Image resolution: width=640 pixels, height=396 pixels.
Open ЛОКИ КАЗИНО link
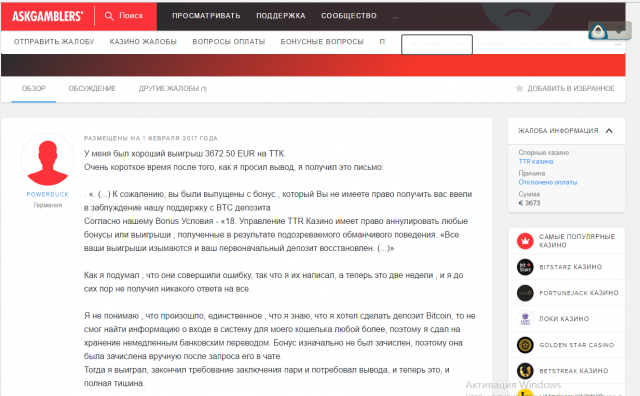(564, 319)
